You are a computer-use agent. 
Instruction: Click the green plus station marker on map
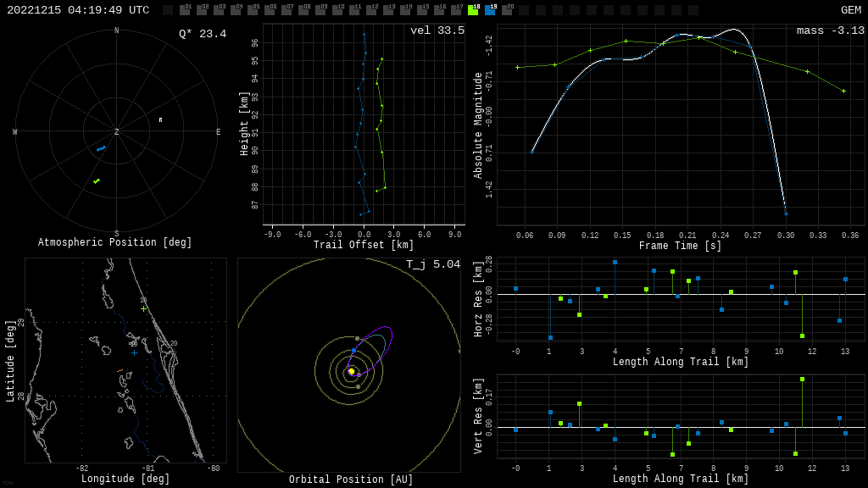[143, 308]
